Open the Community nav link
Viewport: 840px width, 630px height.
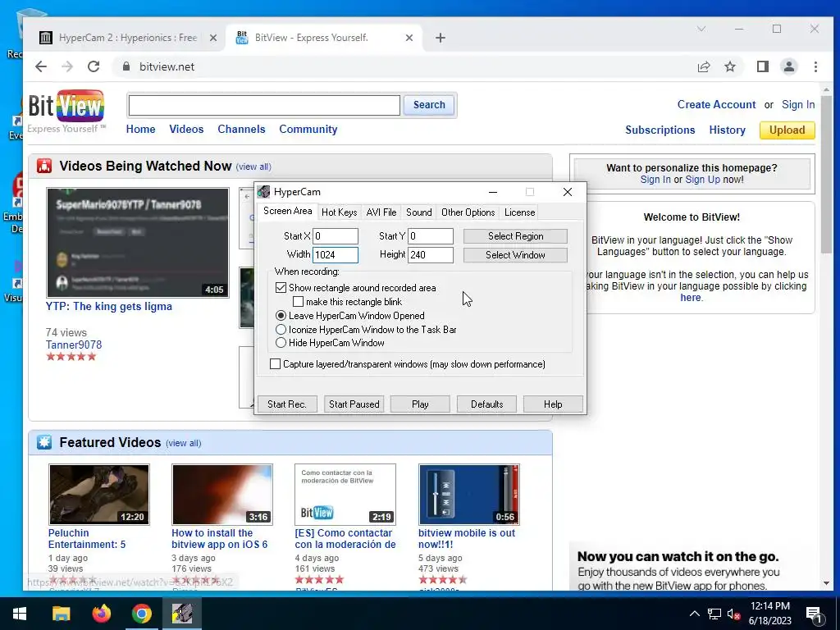tap(308, 129)
